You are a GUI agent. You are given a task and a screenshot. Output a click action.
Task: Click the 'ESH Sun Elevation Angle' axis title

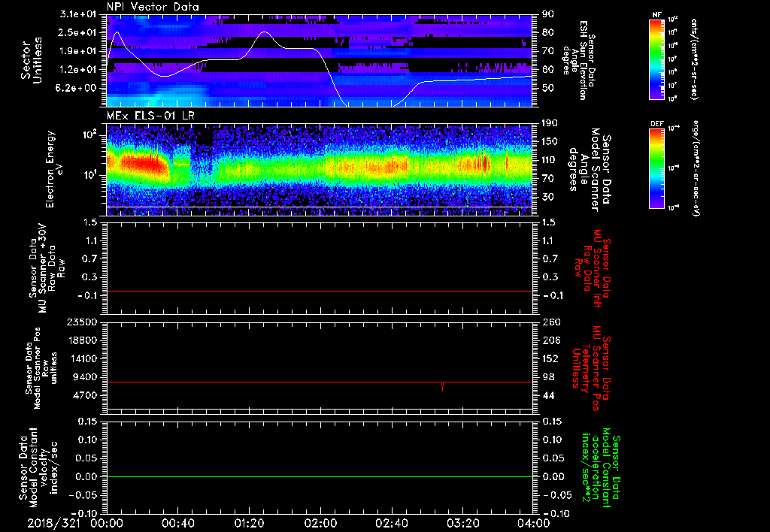point(579,60)
